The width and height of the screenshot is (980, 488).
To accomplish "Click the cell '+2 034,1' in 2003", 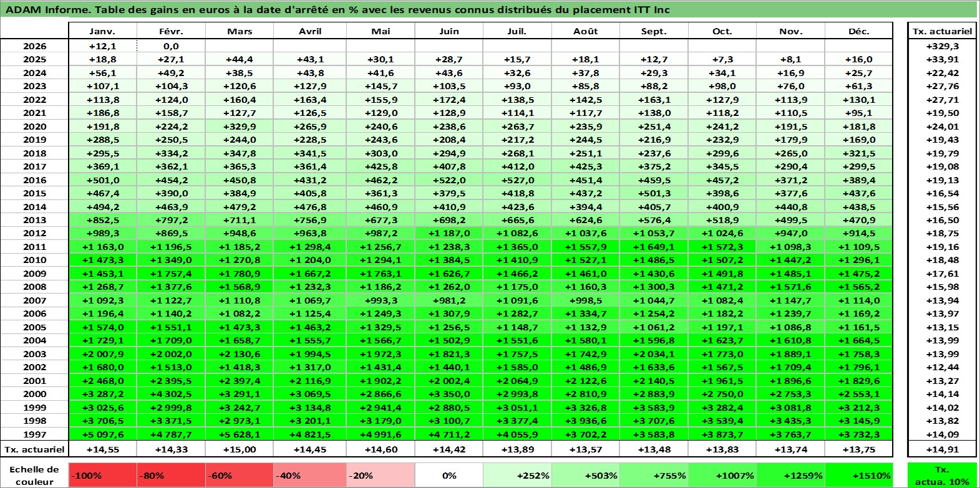I will click(654, 354).
